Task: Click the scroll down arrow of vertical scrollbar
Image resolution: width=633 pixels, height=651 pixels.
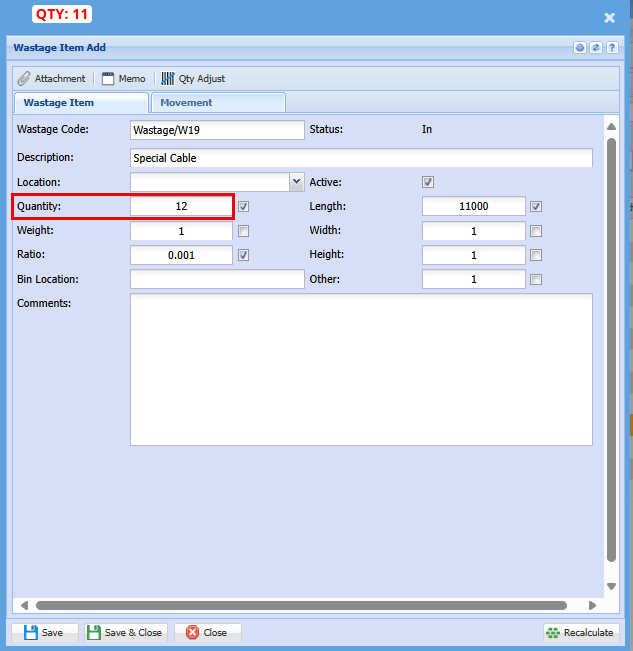Action: click(611, 586)
